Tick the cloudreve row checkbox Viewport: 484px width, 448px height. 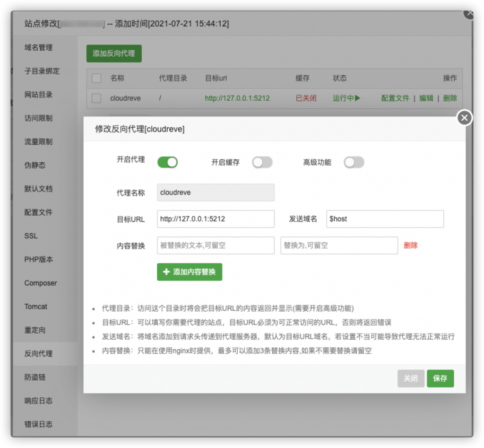[x=96, y=98]
